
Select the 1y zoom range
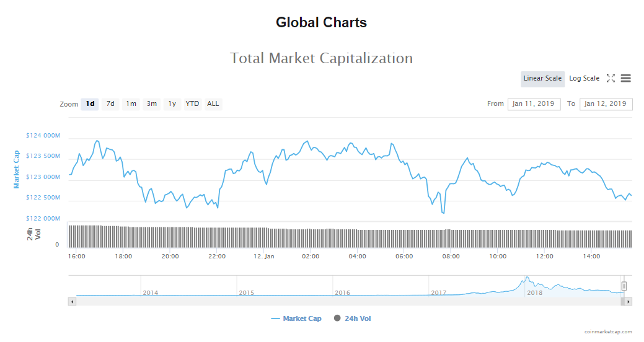[172, 103]
